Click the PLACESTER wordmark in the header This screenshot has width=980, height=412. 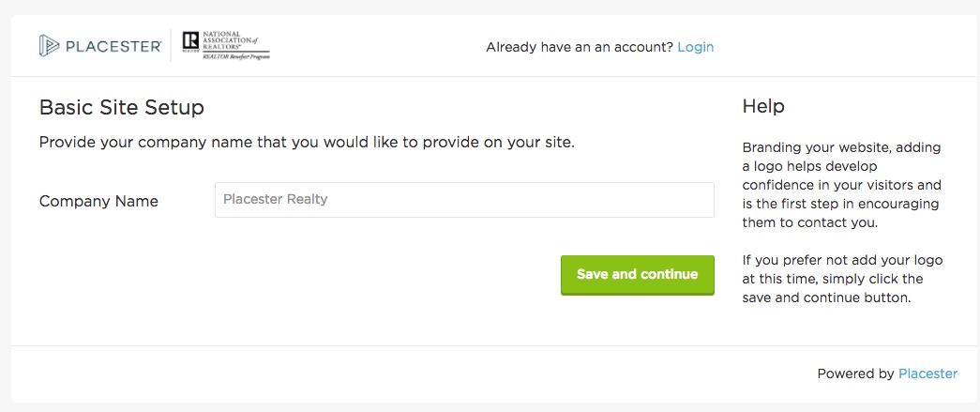tap(113, 46)
